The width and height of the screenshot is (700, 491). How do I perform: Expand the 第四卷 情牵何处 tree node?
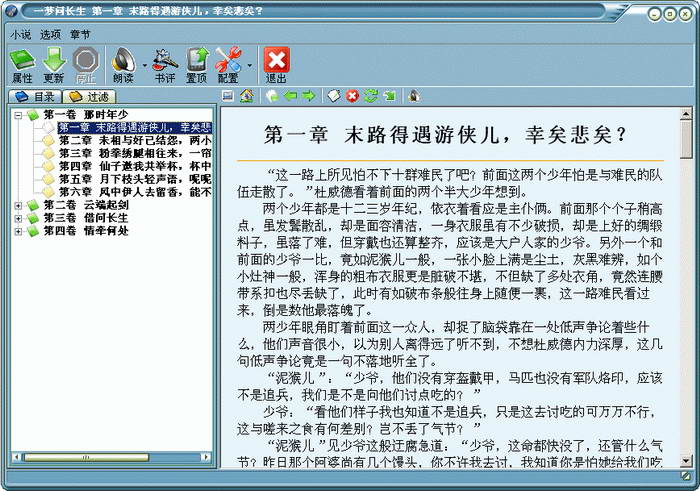pos(18,232)
